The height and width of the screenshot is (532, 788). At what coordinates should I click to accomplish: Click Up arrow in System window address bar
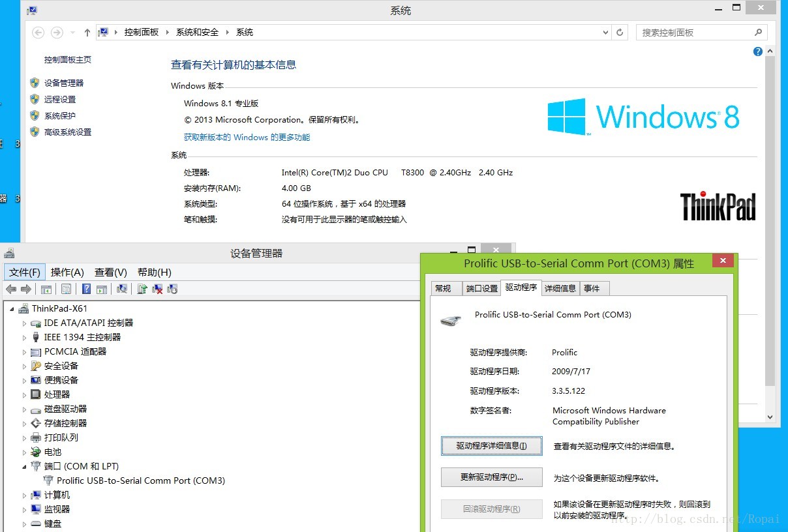point(87,32)
